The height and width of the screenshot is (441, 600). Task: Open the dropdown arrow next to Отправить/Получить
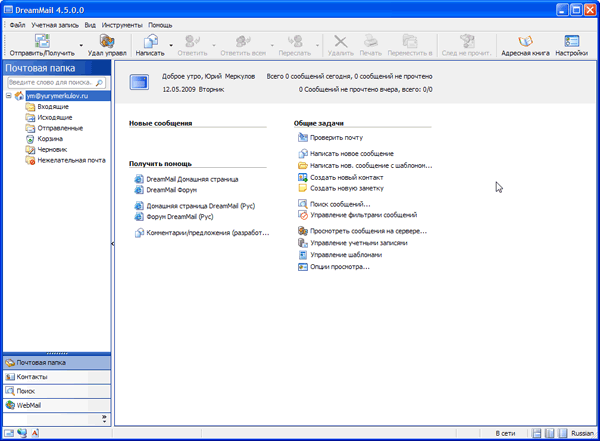point(81,46)
